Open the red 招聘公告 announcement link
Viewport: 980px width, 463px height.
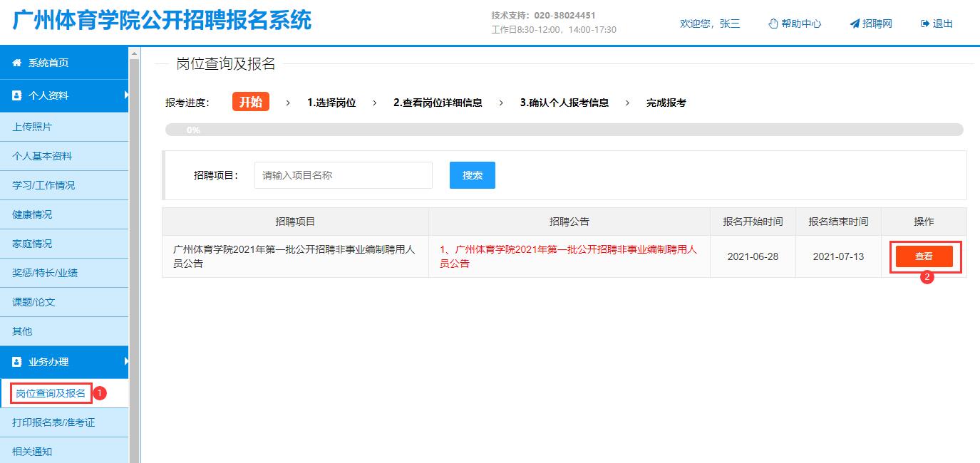pos(568,256)
